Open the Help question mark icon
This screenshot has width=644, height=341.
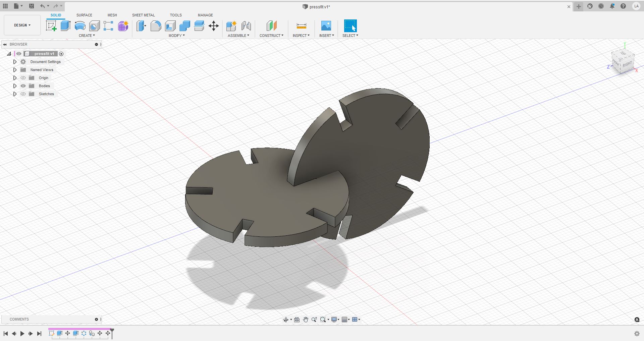coord(623,6)
